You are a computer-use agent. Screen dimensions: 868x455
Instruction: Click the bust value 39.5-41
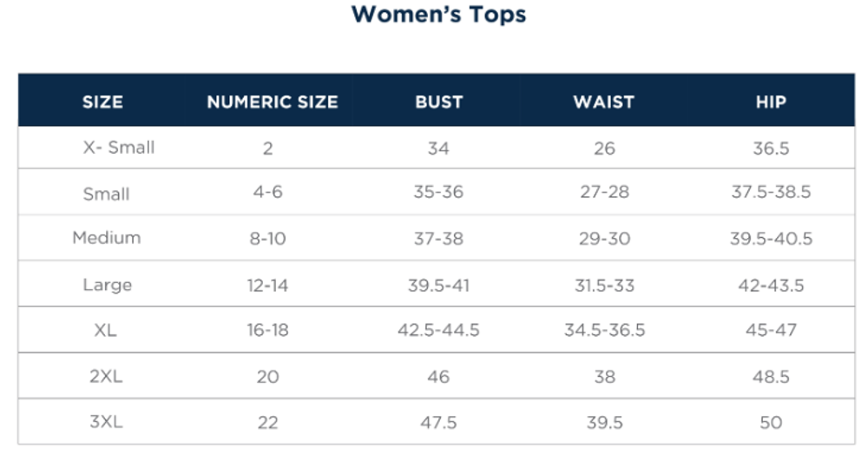438,285
